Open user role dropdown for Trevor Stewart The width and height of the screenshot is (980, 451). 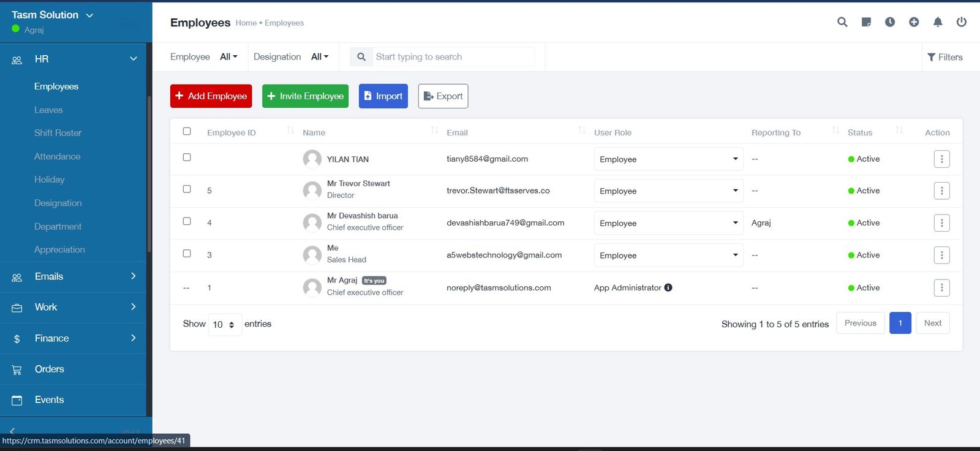[x=668, y=191]
